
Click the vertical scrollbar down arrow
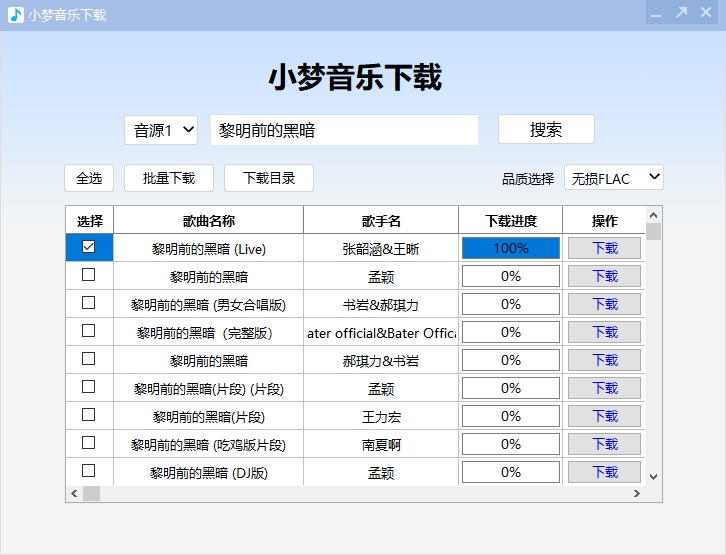(x=653, y=477)
